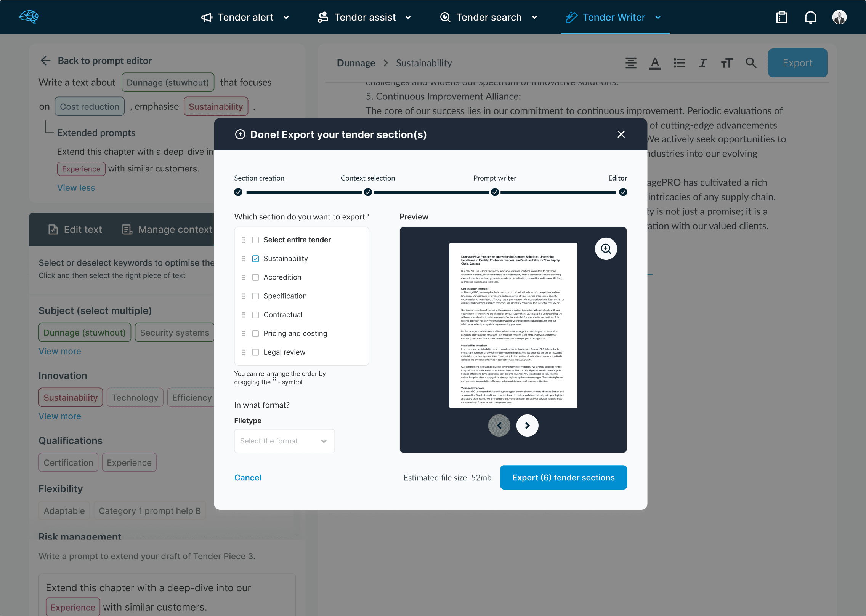This screenshot has height=616, width=866.
Task: Navigate to next preview page arrow
Action: pos(527,425)
